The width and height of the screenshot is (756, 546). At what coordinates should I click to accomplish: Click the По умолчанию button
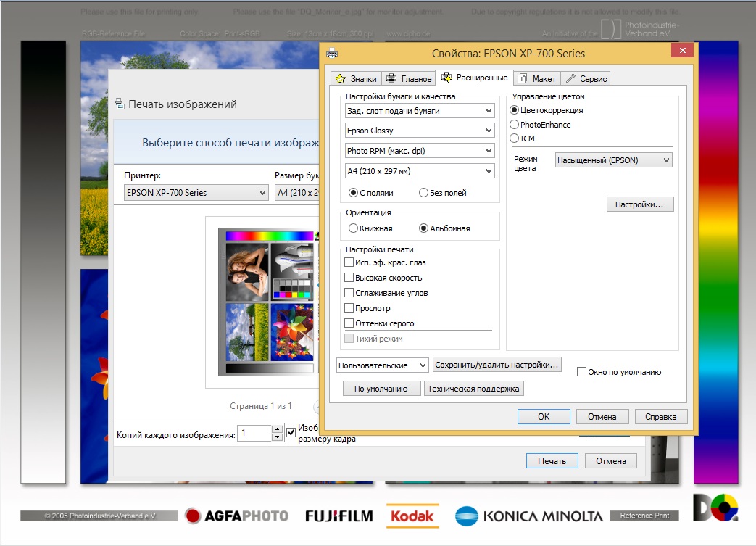(381, 389)
